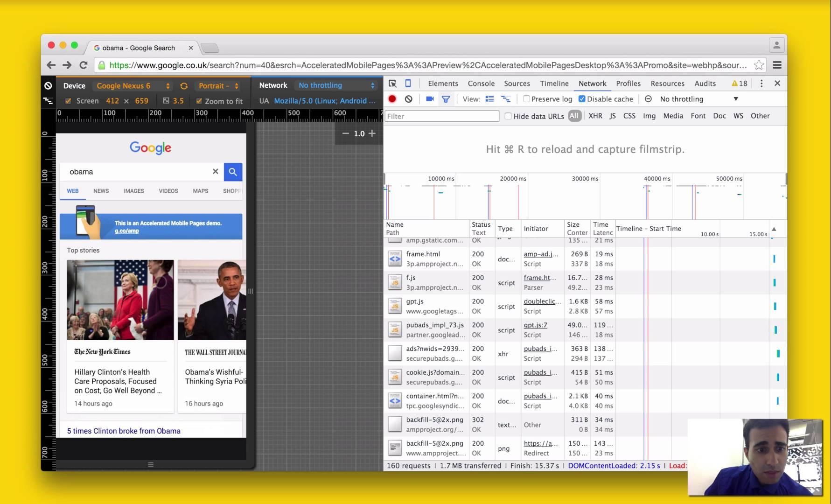831x504 pixels.
Task: Open Hillary Clinton Health Care story thumbnail
Action: [120, 300]
